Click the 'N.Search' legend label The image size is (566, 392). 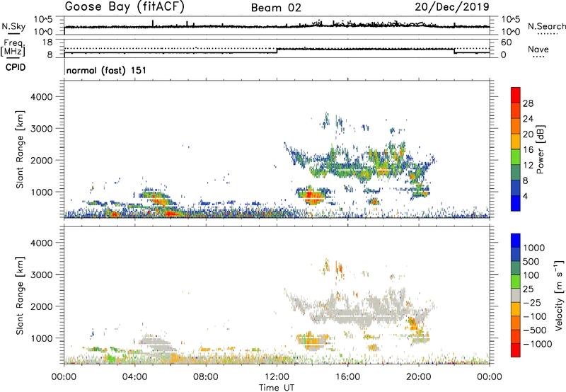(547, 26)
